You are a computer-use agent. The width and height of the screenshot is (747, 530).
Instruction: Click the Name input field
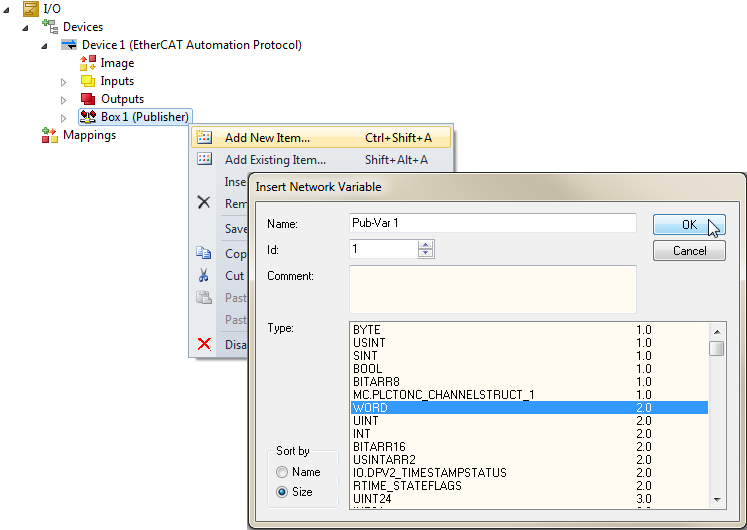pos(493,223)
